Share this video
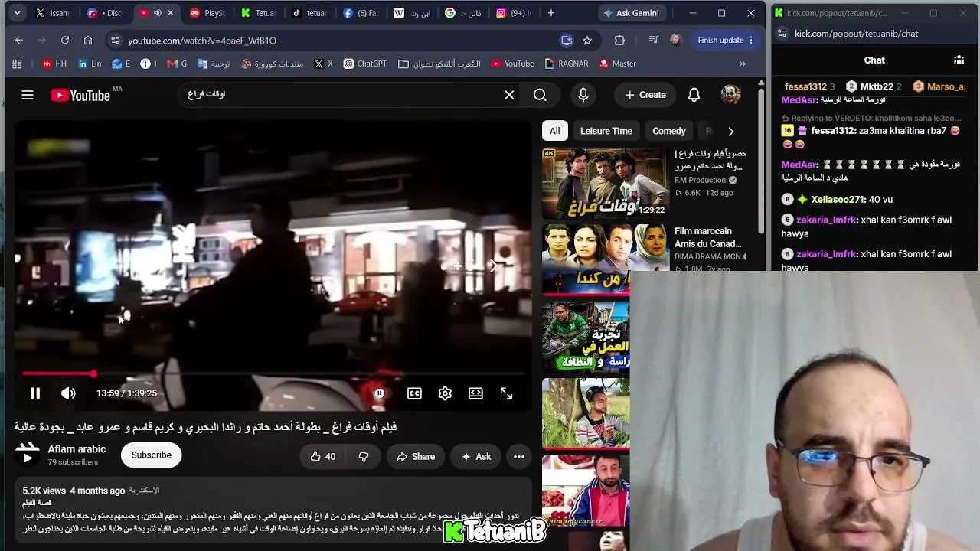Image resolution: width=980 pixels, height=551 pixels. (x=416, y=457)
